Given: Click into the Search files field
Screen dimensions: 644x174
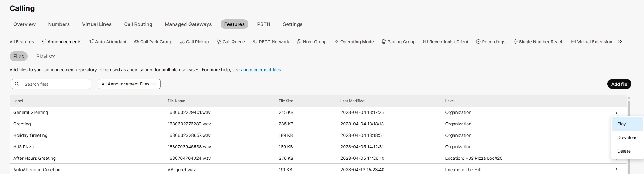Looking at the screenshot, I should tap(51, 84).
